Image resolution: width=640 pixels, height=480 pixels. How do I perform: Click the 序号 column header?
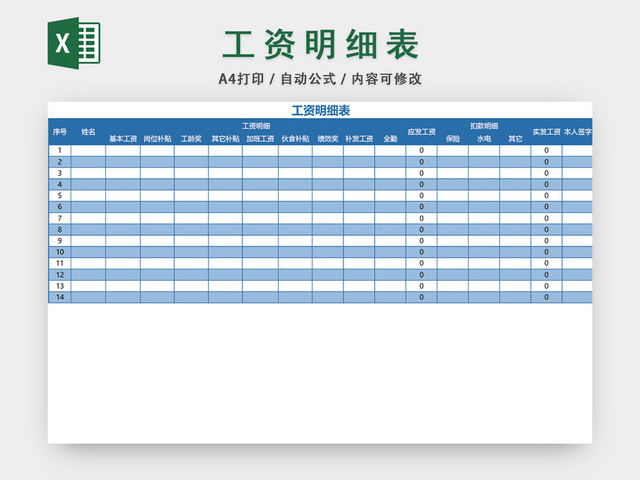(x=60, y=132)
